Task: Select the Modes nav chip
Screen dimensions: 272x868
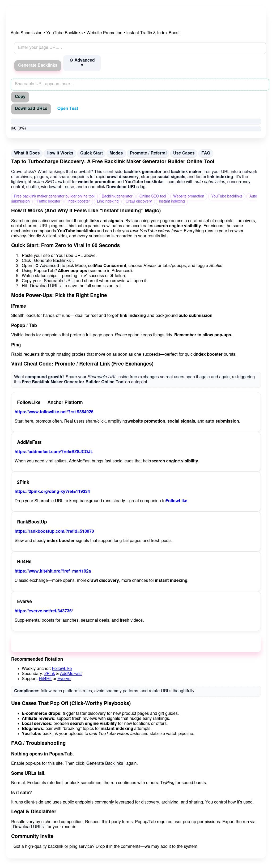Action: 116,153
